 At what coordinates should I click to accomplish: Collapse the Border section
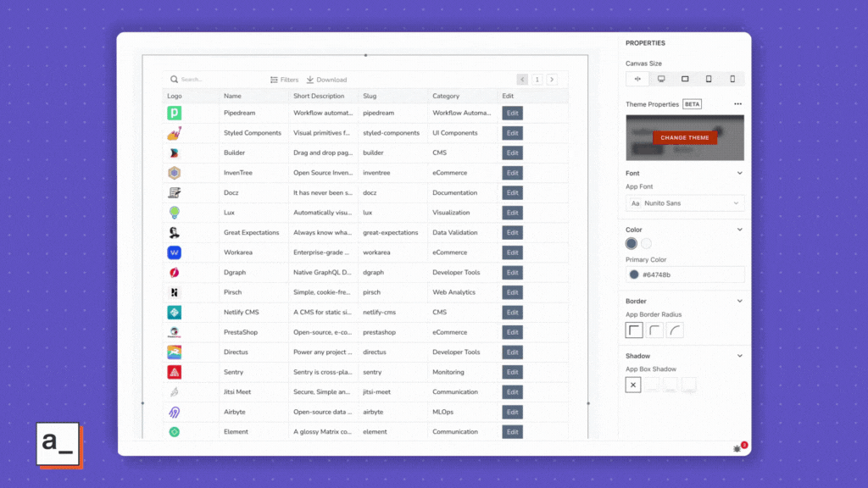pos(739,301)
